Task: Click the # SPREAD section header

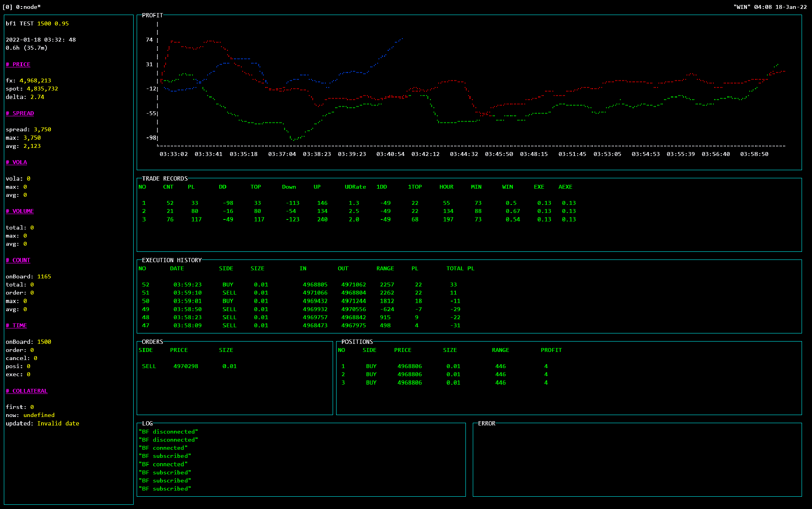Action: (x=20, y=113)
